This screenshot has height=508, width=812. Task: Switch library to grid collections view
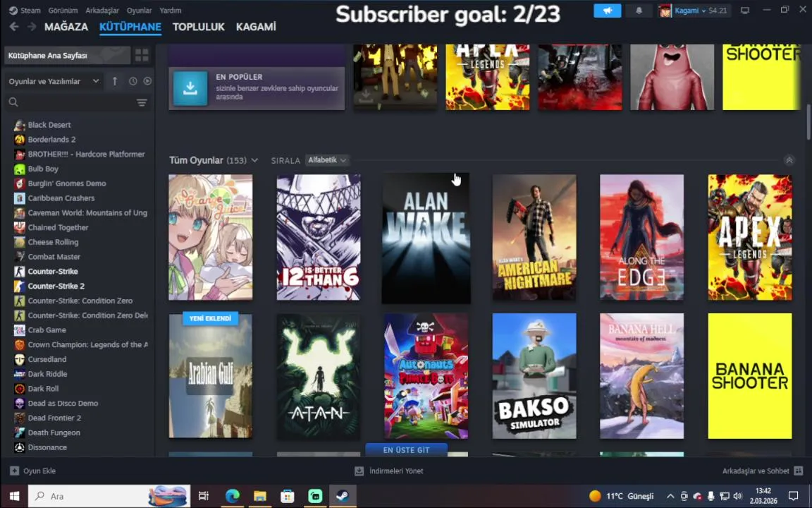(x=142, y=55)
